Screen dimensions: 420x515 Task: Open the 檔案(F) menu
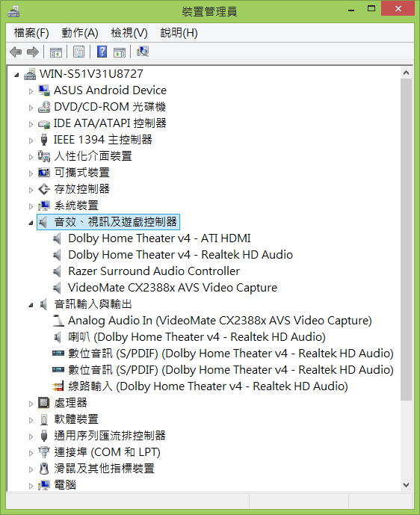click(x=31, y=33)
